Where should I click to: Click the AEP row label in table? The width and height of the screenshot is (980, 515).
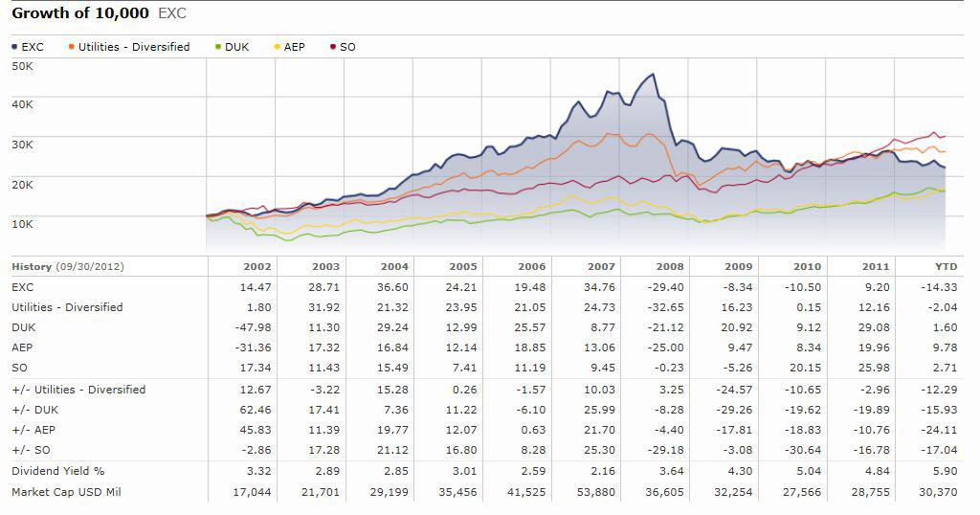pos(22,347)
